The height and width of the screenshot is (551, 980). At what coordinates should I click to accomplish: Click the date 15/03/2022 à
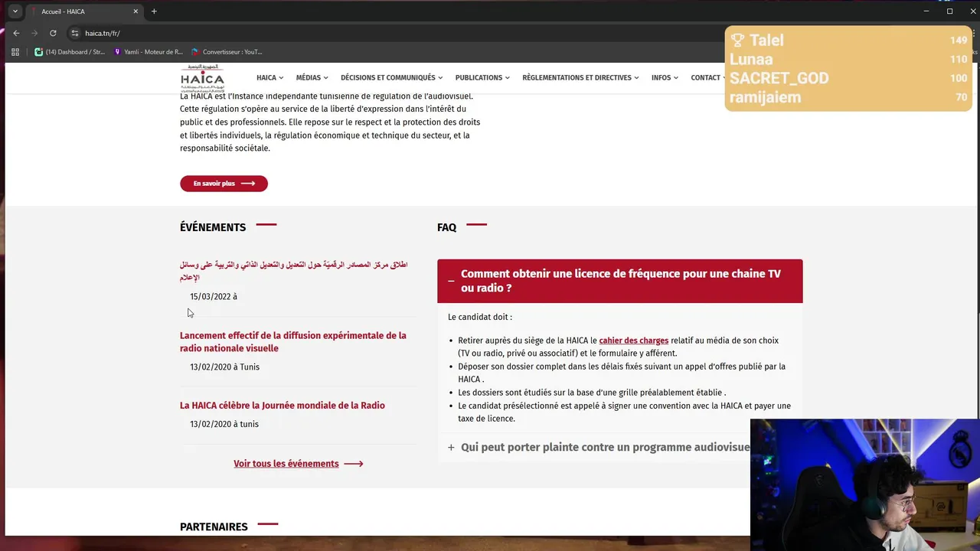[214, 297]
